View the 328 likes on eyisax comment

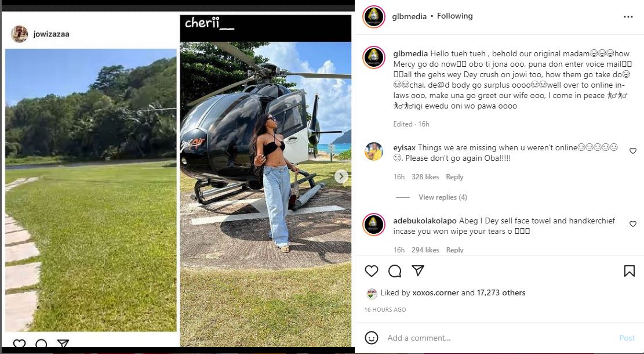(425, 177)
